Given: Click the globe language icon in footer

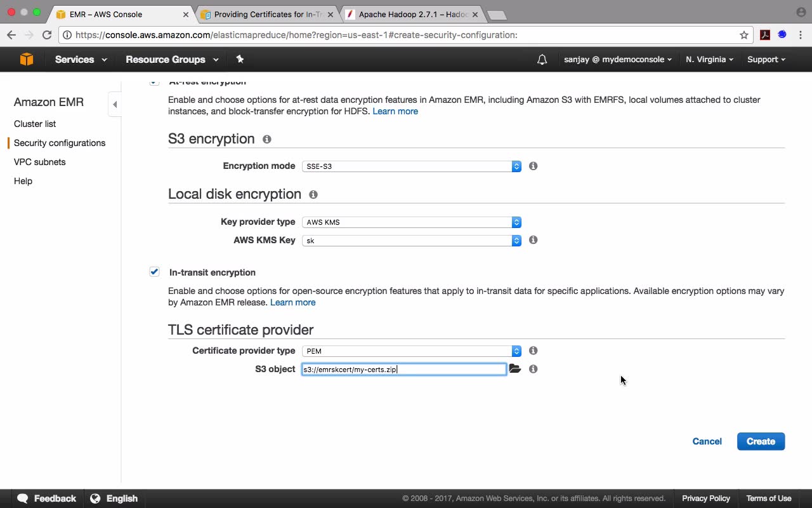Looking at the screenshot, I should (x=95, y=498).
